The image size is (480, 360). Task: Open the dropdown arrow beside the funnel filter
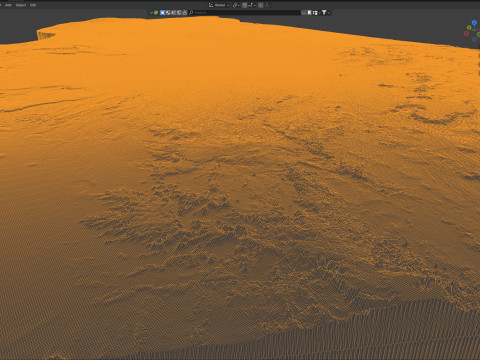click(x=329, y=13)
